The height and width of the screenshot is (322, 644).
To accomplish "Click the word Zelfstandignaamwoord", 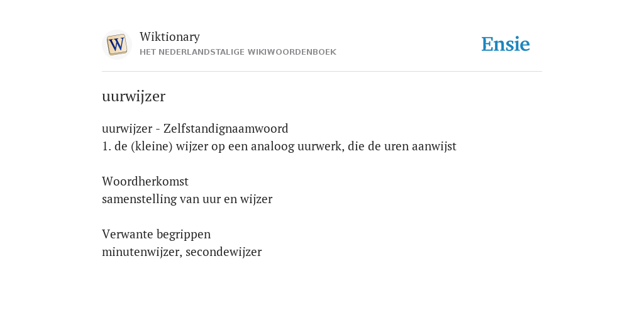I will tap(226, 128).
